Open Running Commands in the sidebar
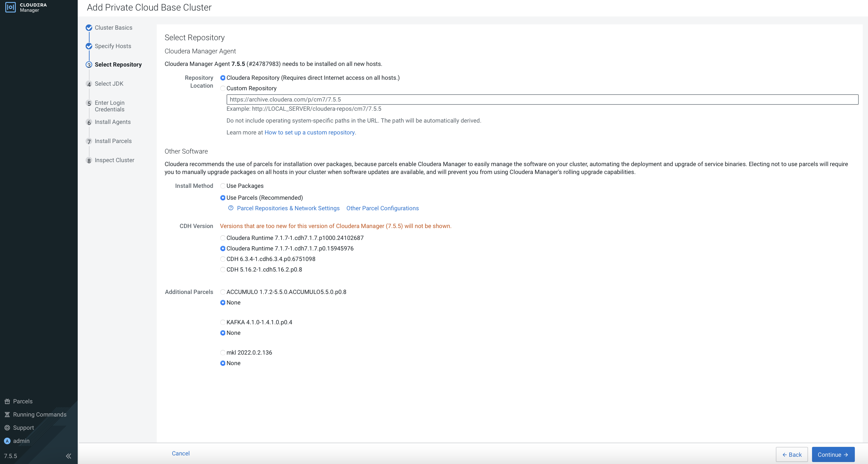The image size is (868, 464). coord(40,415)
